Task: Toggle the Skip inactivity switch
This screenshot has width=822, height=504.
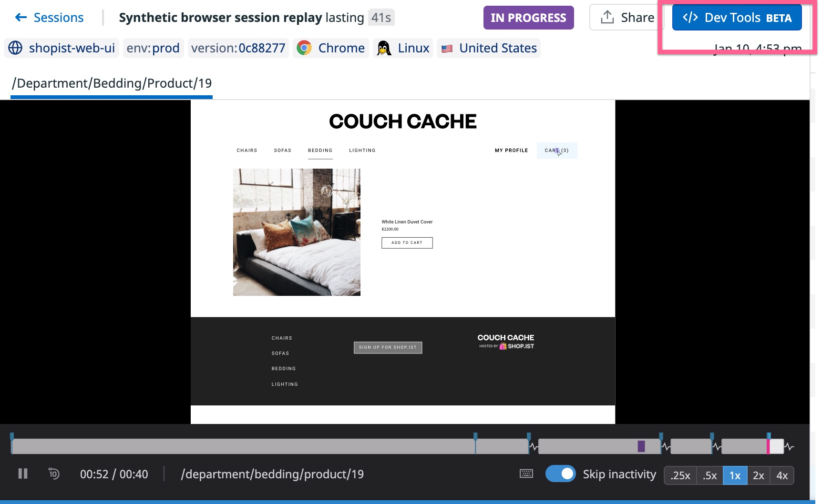Action: click(560, 474)
